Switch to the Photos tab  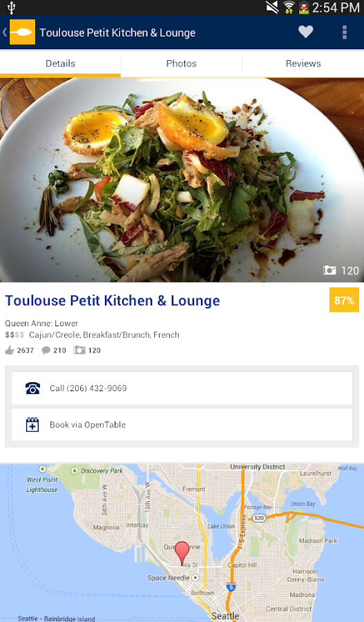(181, 64)
